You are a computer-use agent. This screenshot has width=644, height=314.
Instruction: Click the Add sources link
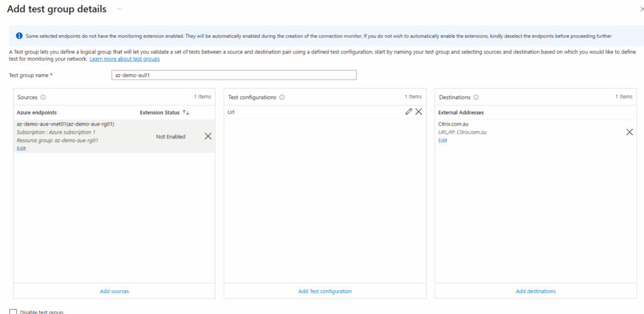pos(114,291)
